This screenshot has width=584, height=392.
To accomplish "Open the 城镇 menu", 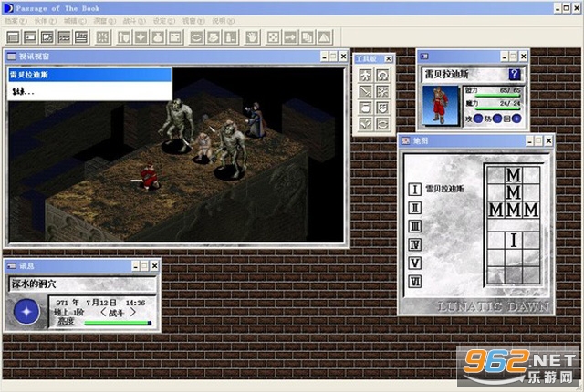I will pos(75,21).
